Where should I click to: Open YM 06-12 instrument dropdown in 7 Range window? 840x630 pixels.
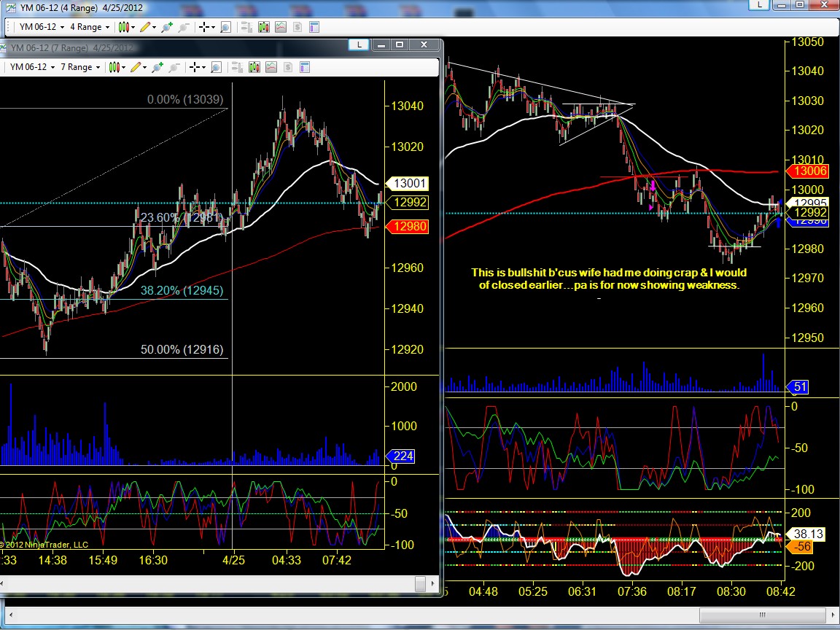click(x=32, y=67)
